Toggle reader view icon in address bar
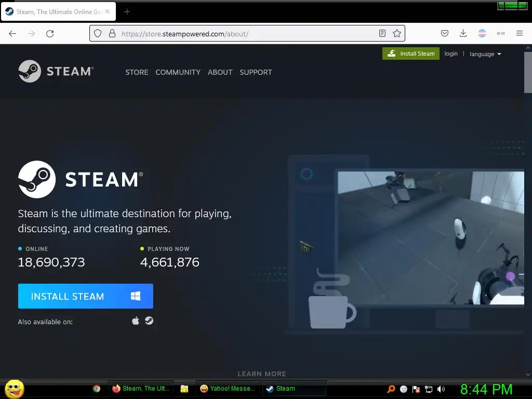The height and width of the screenshot is (399, 532). click(382, 33)
